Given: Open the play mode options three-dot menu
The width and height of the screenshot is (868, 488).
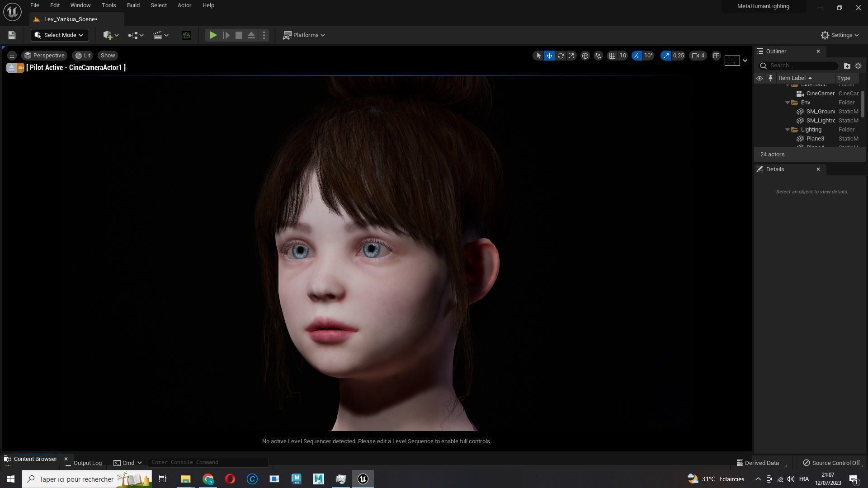Looking at the screenshot, I should 264,35.
